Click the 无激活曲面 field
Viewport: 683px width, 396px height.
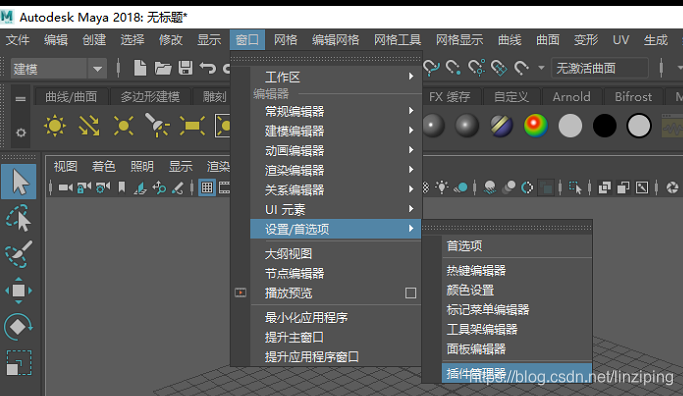600,68
